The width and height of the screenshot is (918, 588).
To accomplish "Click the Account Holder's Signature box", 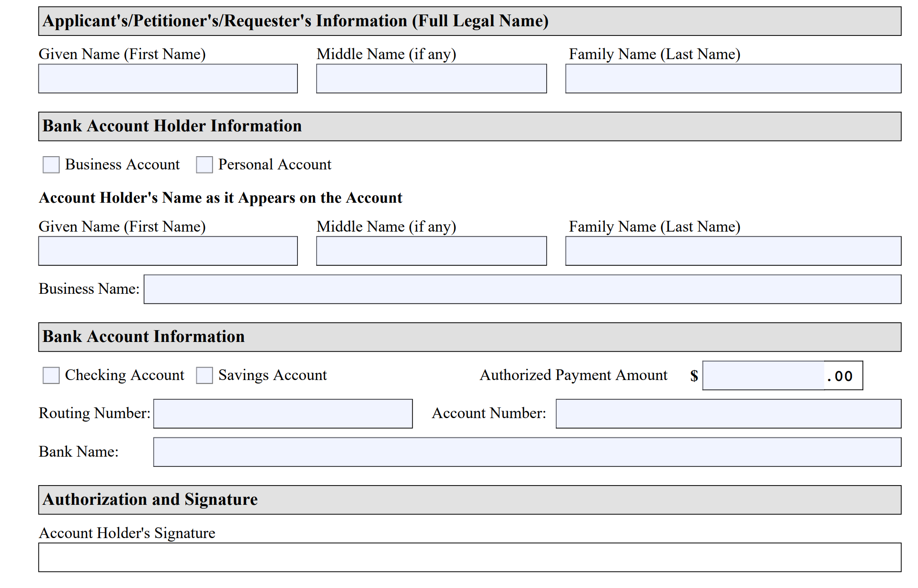I will coord(470,557).
